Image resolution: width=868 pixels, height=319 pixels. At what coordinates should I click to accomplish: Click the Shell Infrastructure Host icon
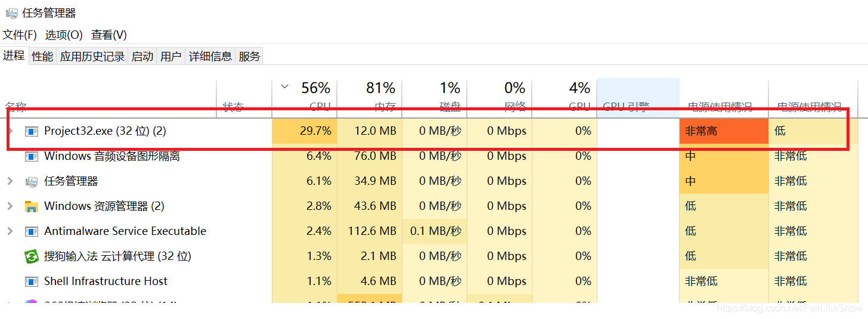coord(32,281)
